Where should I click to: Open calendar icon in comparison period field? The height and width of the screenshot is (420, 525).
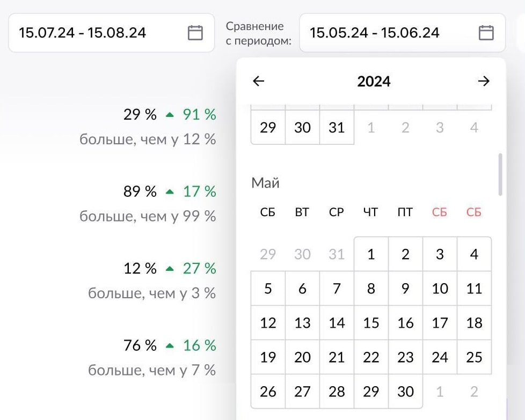point(486,33)
